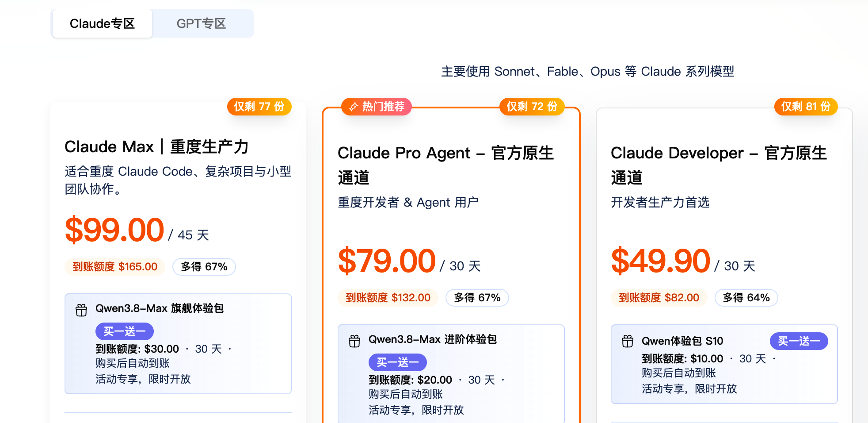Click gift icon beside Qwen3.8-Max 旗舰体验包

[81, 310]
